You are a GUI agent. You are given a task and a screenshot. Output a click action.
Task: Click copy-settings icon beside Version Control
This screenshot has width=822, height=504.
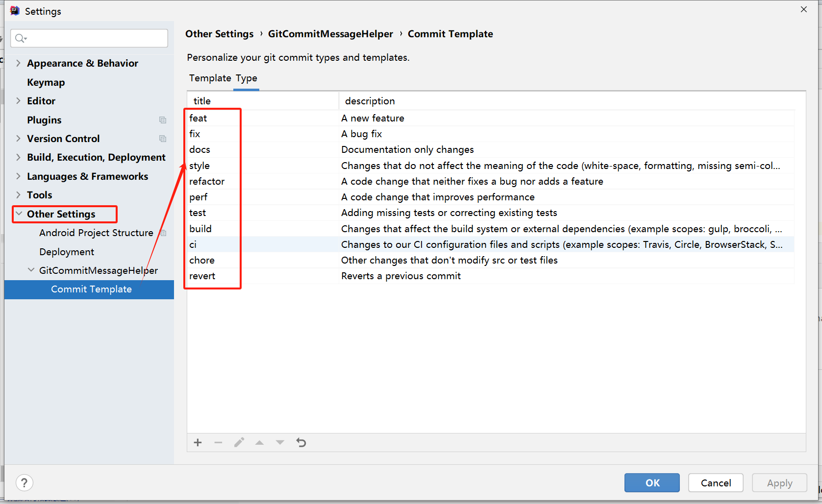click(x=162, y=139)
